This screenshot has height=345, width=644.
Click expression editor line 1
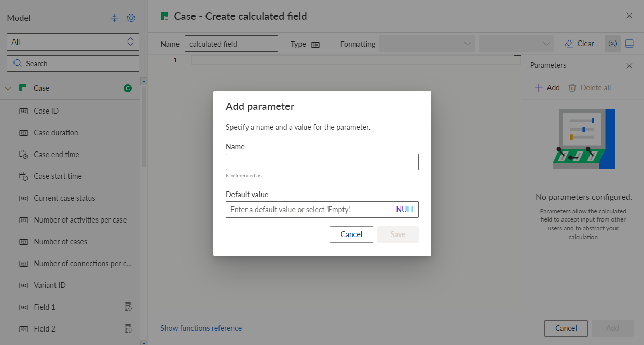pos(356,60)
